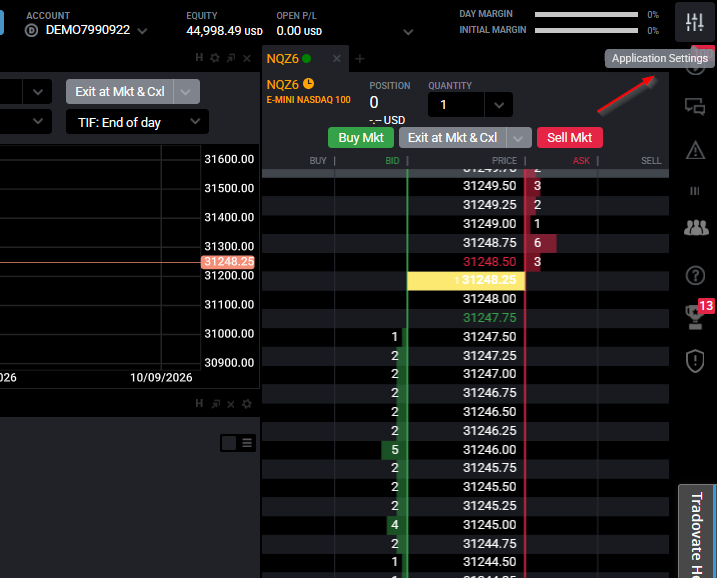Close the NQZ6 tab
This screenshot has height=578, width=717.
pos(337,59)
